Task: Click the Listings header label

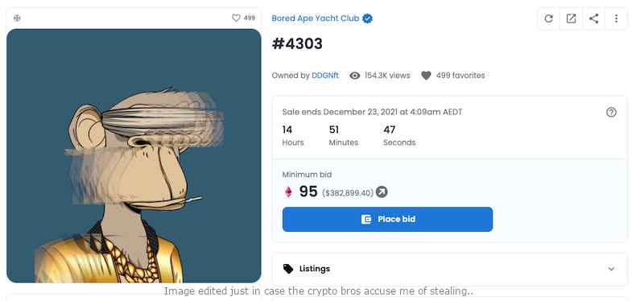Action: coord(315,269)
